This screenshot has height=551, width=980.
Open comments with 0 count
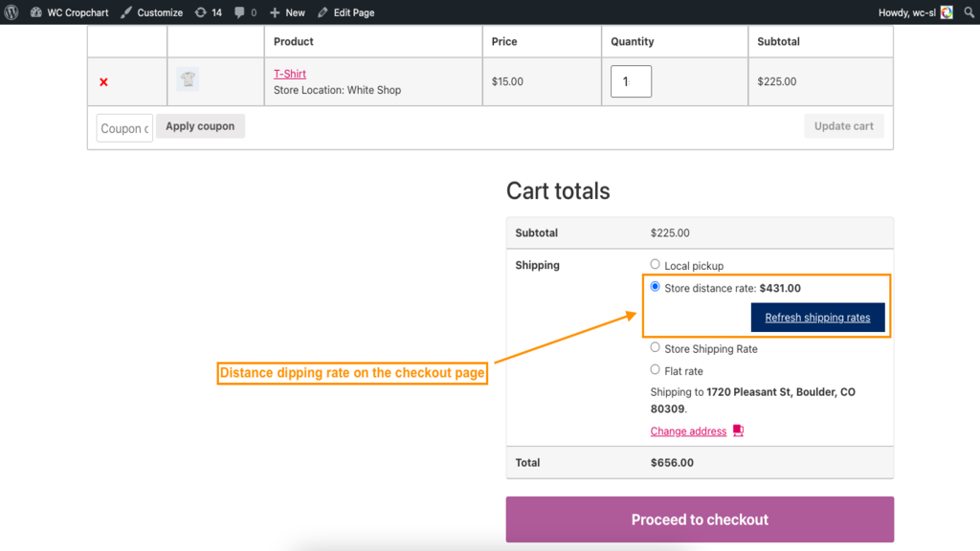click(246, 12)
